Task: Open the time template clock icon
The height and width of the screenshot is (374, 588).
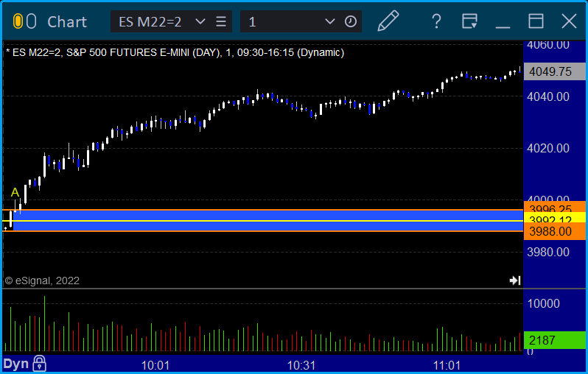Action: click(x=351, y=21)
